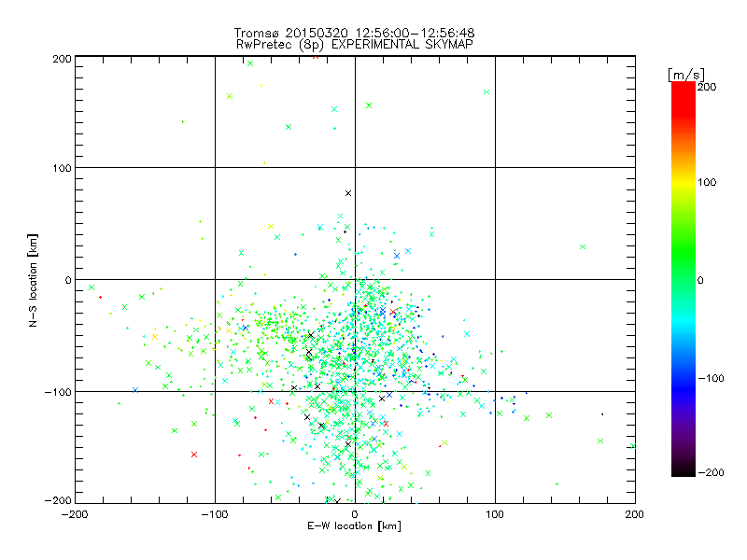Pick the black bottom of the velocity colorbar
This screenshot has height=560, width=747.
(x=684, y=471)
